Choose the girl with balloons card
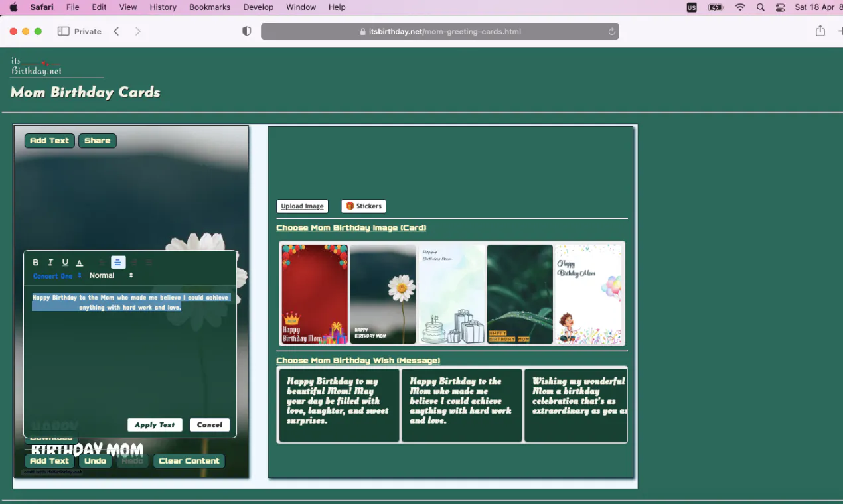Image resolution: width=843 pixels, height=504 pixels. pyautogui.click(x=588, y=294)
